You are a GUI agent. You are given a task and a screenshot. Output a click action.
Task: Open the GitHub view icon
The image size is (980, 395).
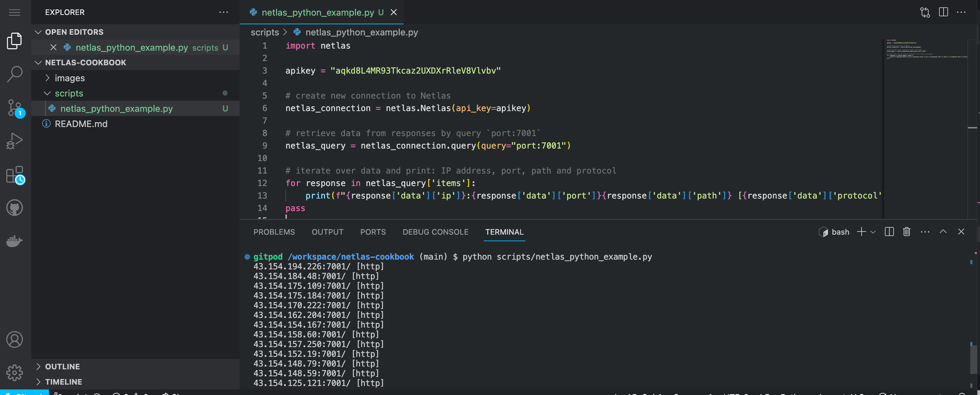pyautogui.click(x=15, y=208)
